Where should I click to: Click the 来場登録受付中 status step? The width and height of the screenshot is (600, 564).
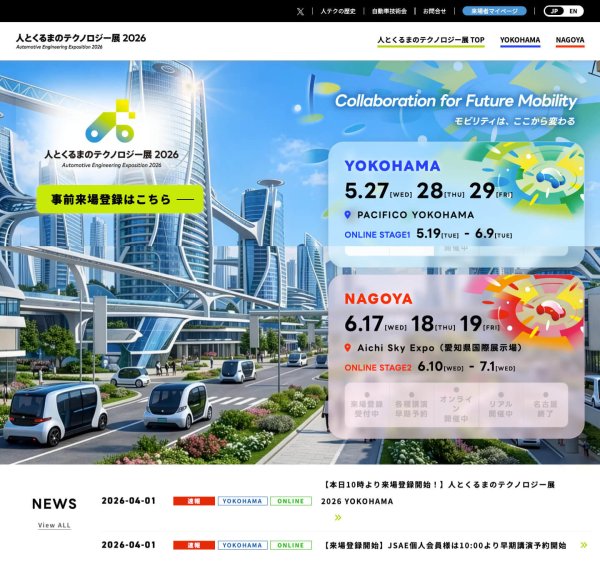click(x=367, y=405)
